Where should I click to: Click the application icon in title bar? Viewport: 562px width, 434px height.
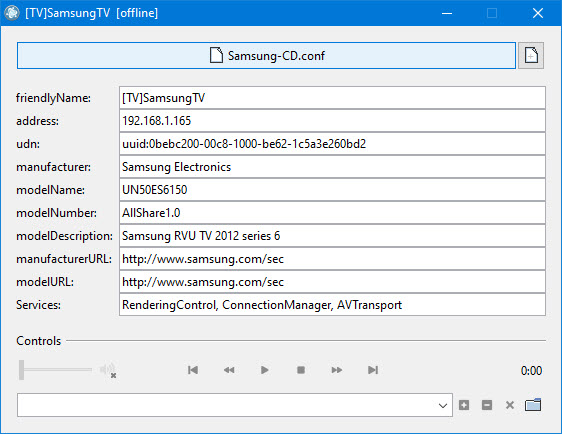tap(12, 13)
